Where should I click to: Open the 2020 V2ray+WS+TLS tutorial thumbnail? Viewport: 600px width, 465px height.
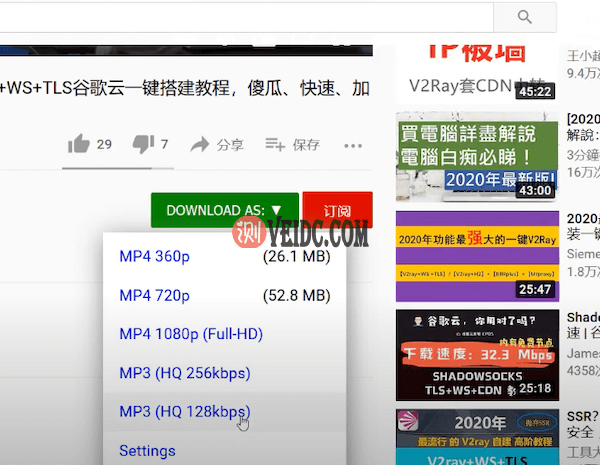475,437
